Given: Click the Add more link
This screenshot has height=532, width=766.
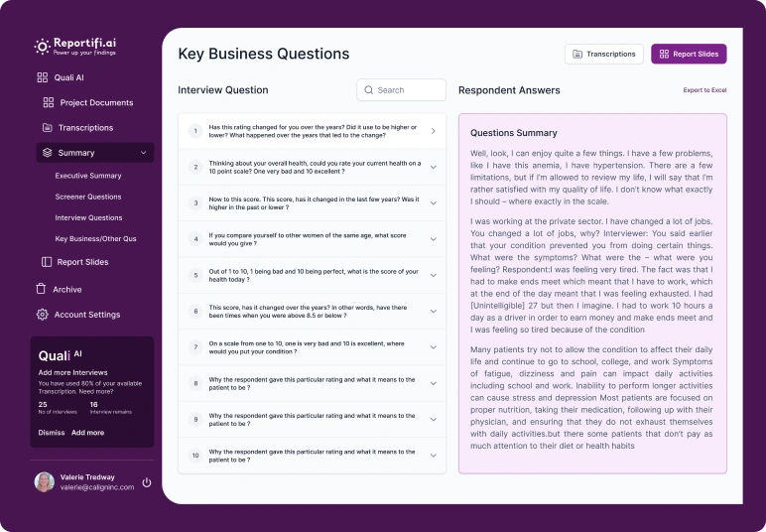Looking at the screenshot, I should click(x=87, y=433).
